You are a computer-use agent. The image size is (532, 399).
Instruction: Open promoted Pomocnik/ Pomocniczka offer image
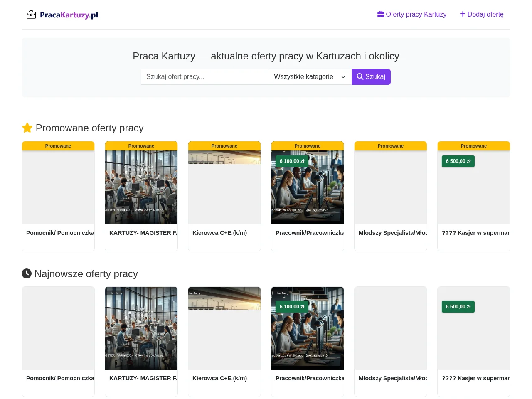58,187
